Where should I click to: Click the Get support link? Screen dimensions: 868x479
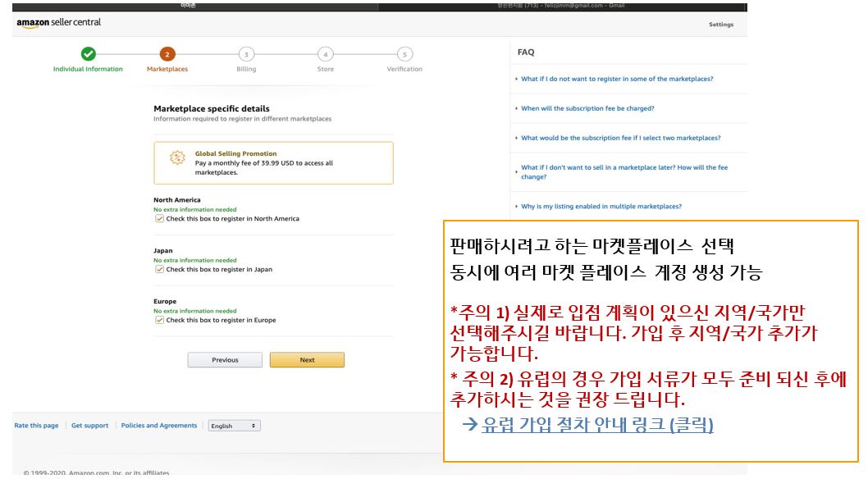click(89, 426)
